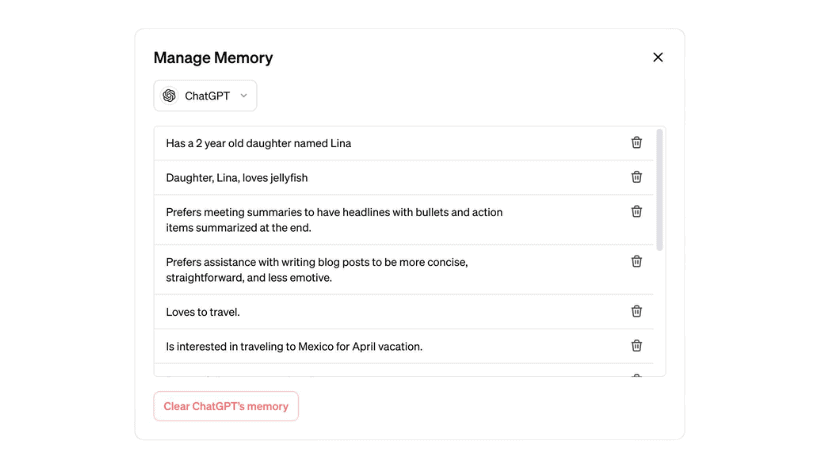This screenshot has height=468, width=819.
Task: Click the Mexico April vacation memory text
Action: click(294, 347)
